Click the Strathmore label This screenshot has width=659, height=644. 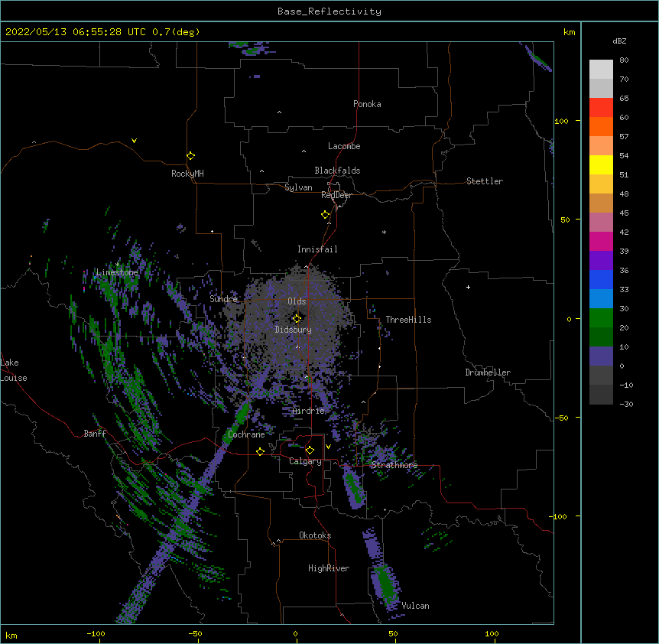pos(394,465)
